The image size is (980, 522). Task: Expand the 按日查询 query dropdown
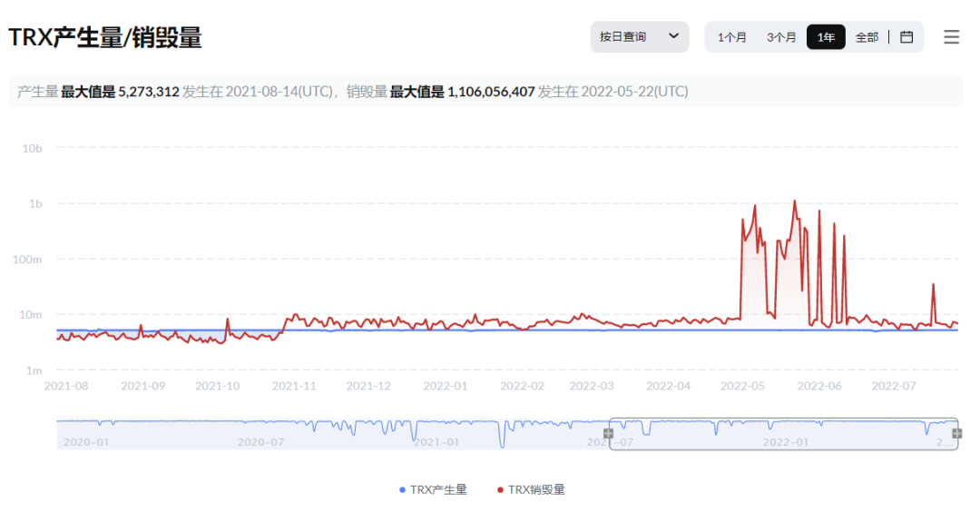pos(639,37)
